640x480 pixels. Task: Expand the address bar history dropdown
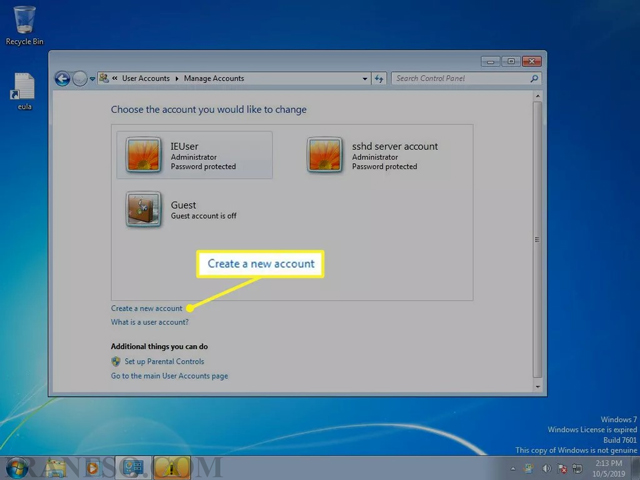364,78
